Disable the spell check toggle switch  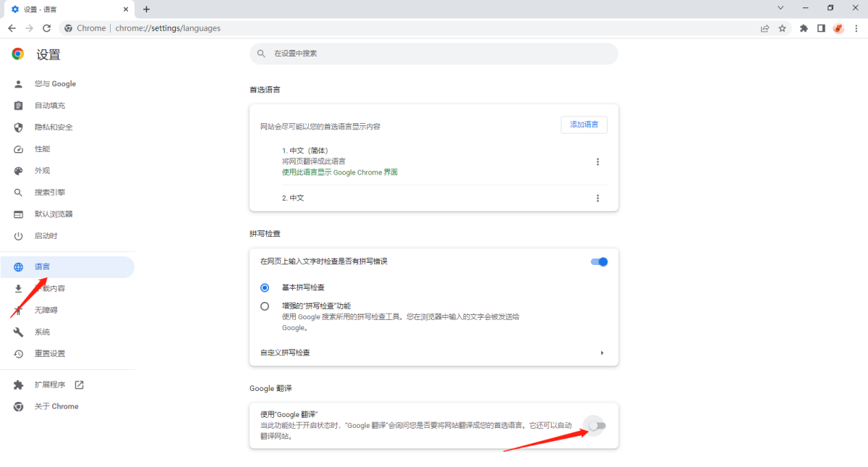point(599,261)
